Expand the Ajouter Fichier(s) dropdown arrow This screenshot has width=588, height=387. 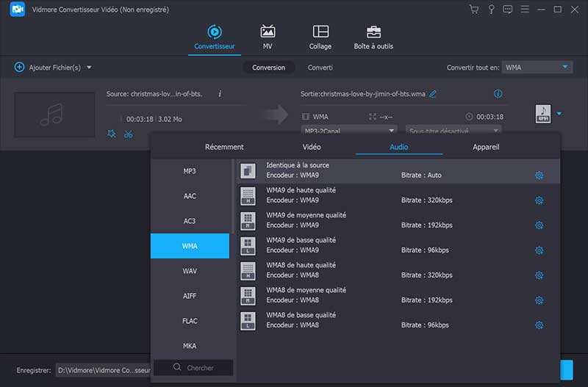[89, 68]
